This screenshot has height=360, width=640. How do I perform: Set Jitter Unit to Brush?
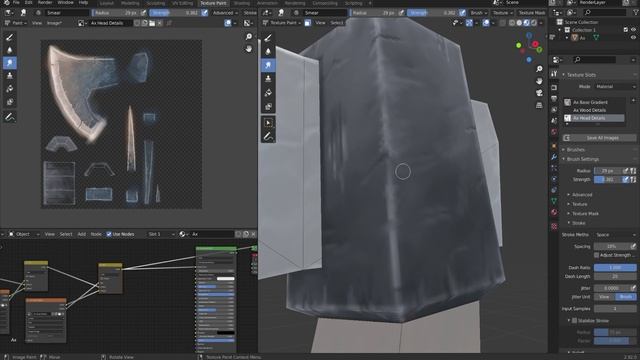pos(625,297)
